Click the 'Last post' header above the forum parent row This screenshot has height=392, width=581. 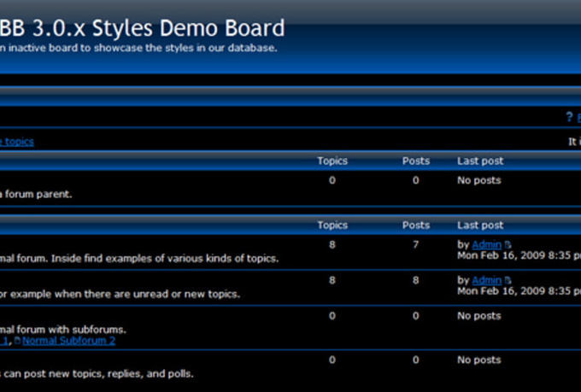click(x=480, y=161)
